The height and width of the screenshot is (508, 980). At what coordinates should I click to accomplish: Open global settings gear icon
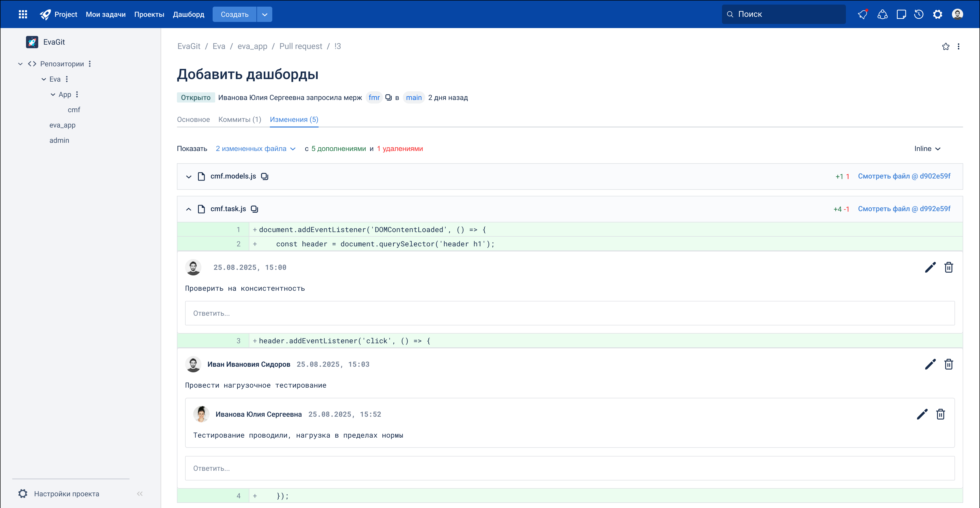click(938, 15)
